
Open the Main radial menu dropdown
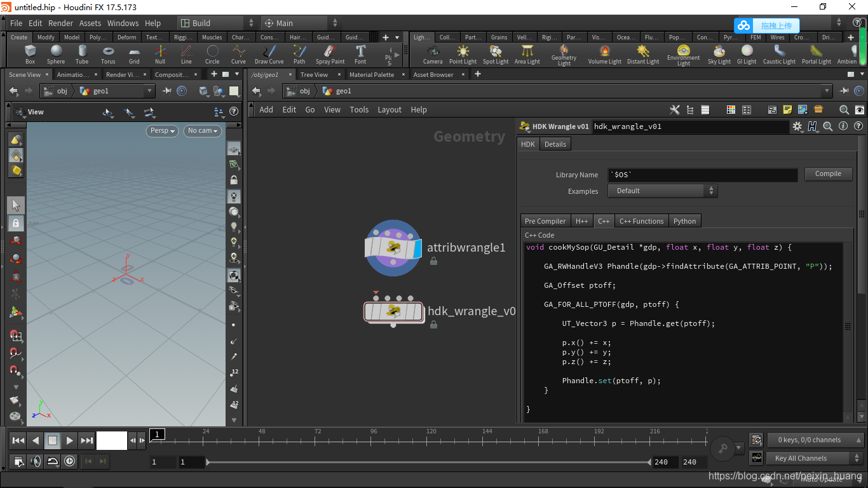[301, 23]
